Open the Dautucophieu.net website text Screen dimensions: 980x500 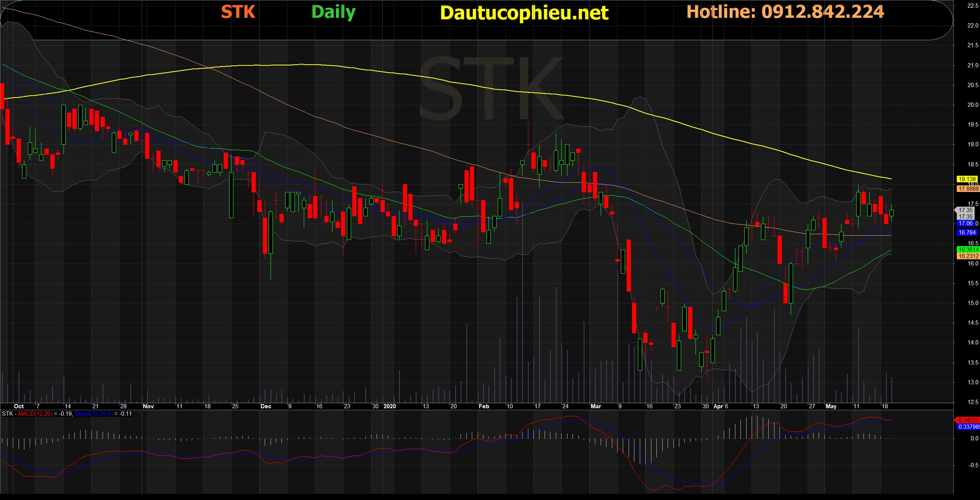(524, 13)
